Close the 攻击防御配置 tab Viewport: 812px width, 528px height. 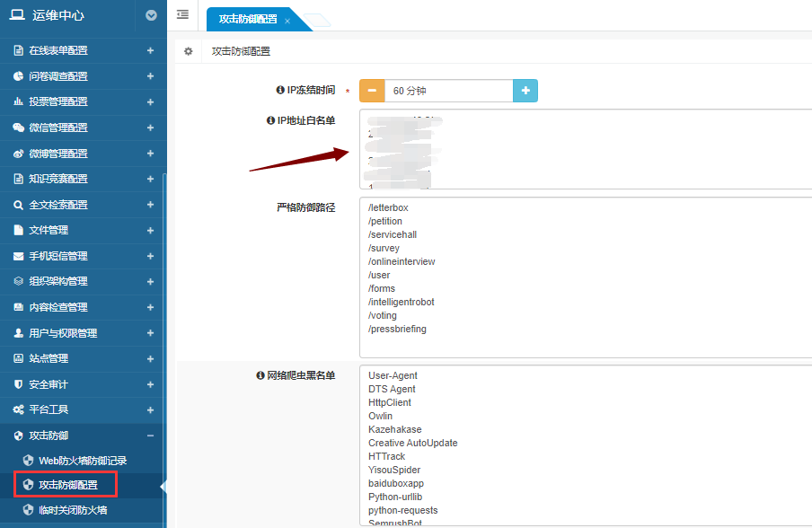click(x=287, y=20)
